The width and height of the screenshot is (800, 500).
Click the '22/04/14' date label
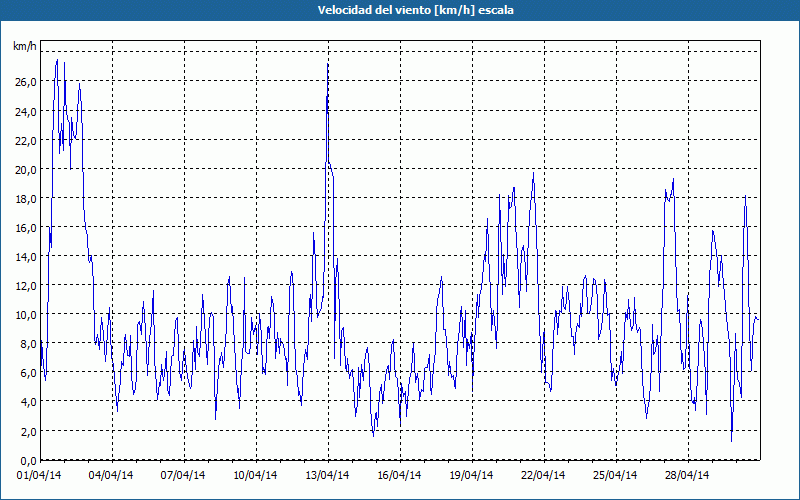[543, 475]
